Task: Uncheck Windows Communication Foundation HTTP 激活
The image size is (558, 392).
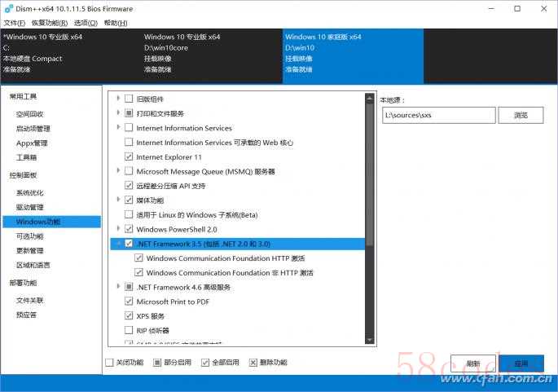Action: pos(138,258)
